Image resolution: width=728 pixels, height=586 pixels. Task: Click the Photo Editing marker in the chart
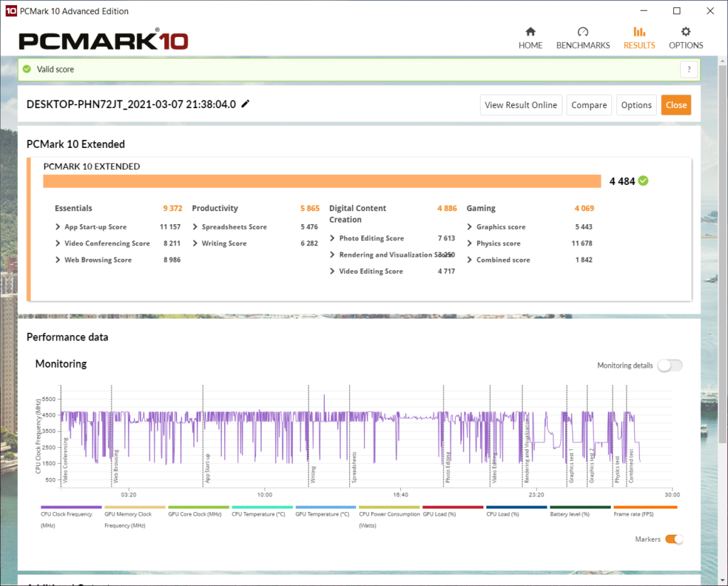[x=448, y=467]
